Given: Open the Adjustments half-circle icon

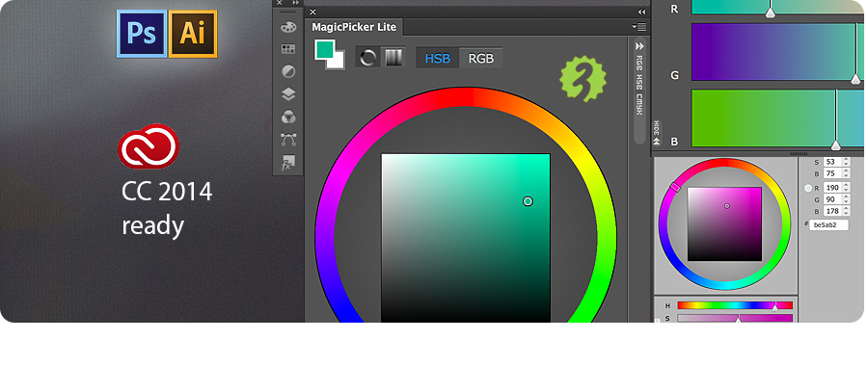Looking at the screenshot, I should point(287,72).
